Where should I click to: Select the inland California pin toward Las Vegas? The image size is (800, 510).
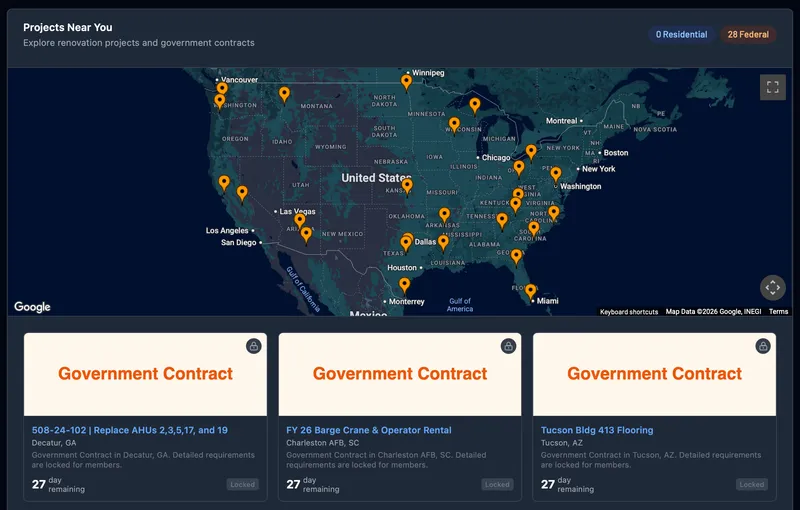coord(242,194)
